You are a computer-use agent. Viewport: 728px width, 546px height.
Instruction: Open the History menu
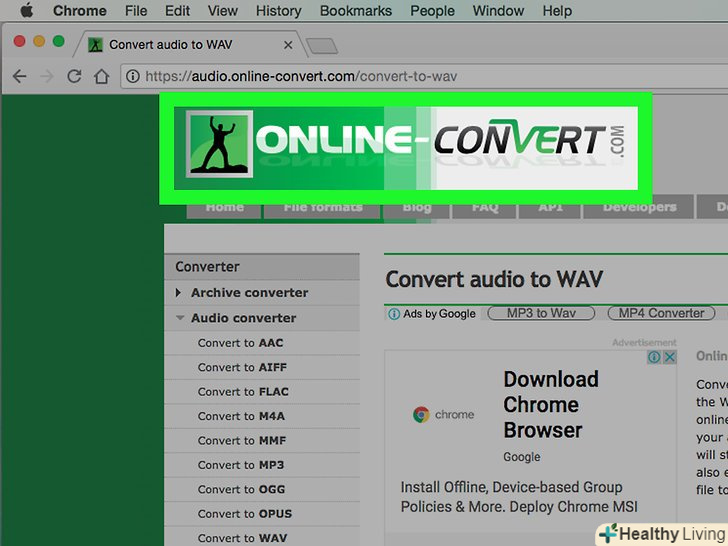point(278,11)
